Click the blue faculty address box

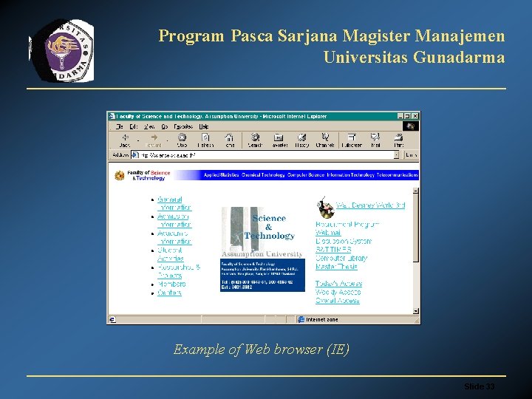point(262,275)
